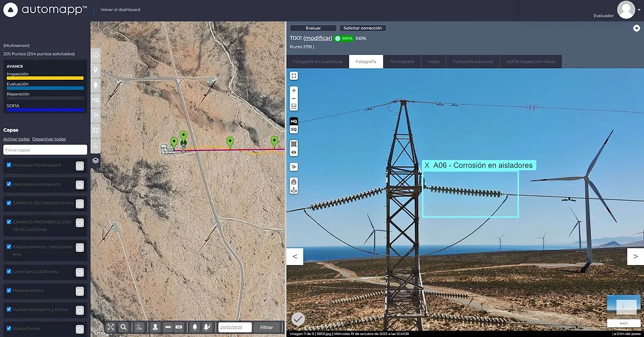Click the download icon on photo viewer
Screen dimensions: 644x337
click(294, 190)
